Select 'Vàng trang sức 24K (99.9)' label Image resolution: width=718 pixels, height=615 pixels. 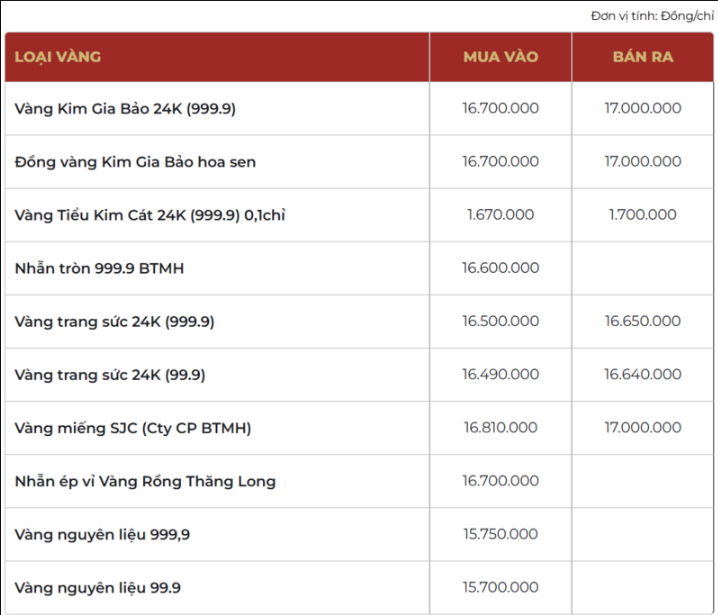click(110, 375)
